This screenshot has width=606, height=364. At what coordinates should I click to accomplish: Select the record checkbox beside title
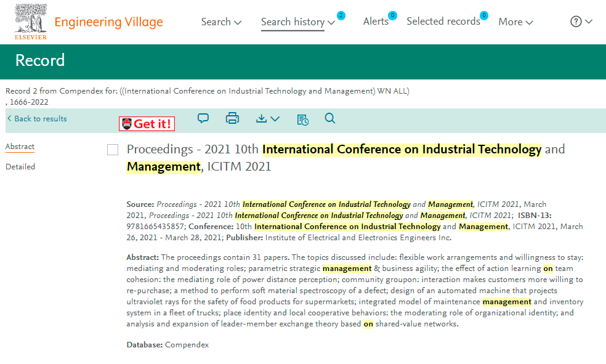point(113,150)
